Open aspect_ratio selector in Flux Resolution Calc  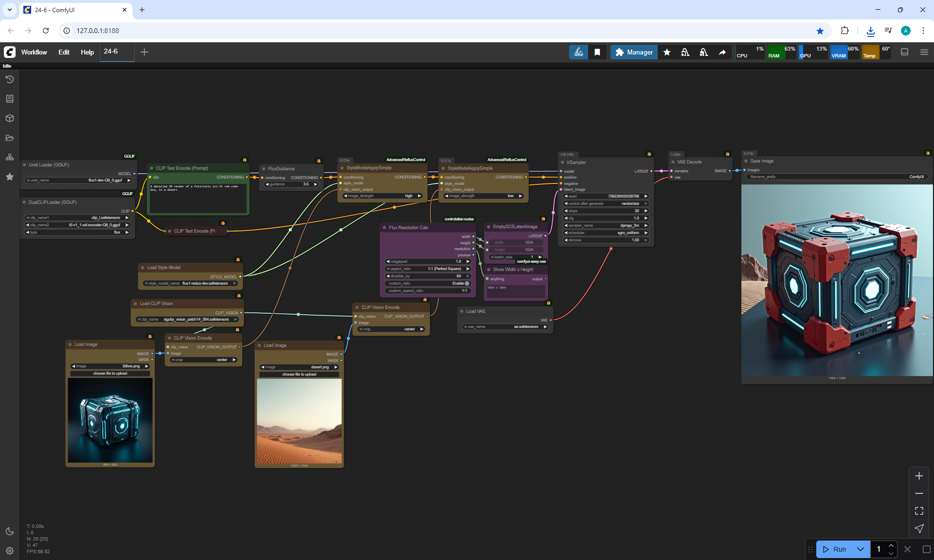point(428,269)
